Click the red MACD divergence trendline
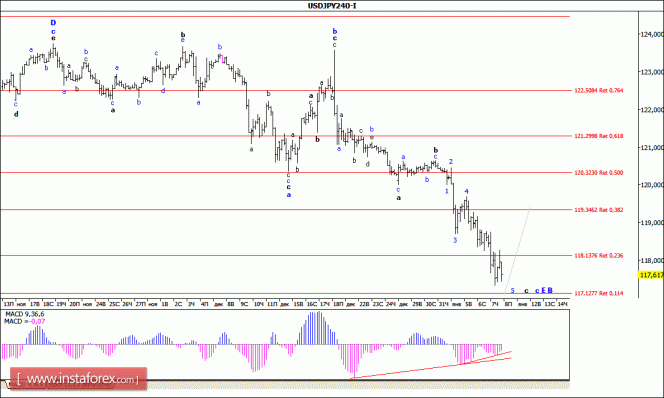 pos(432,368)
